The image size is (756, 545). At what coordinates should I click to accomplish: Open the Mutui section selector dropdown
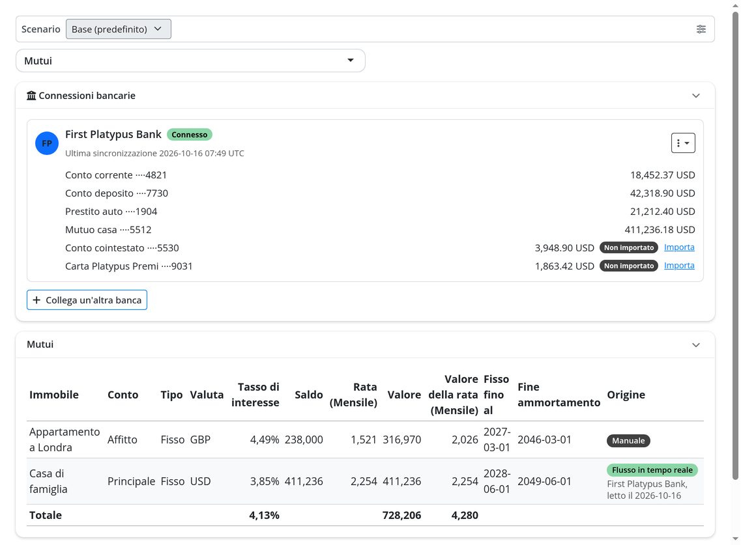coord(190,61)
